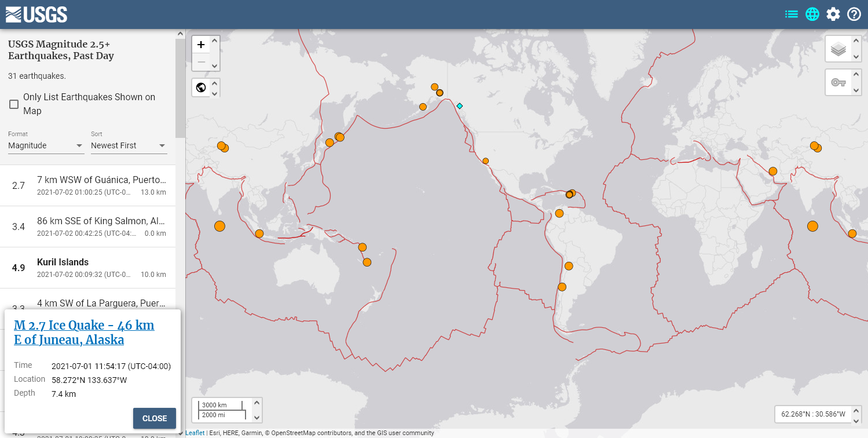
Task: Close the Ice Quake popup with CLOSE
Action: [155, 418]
